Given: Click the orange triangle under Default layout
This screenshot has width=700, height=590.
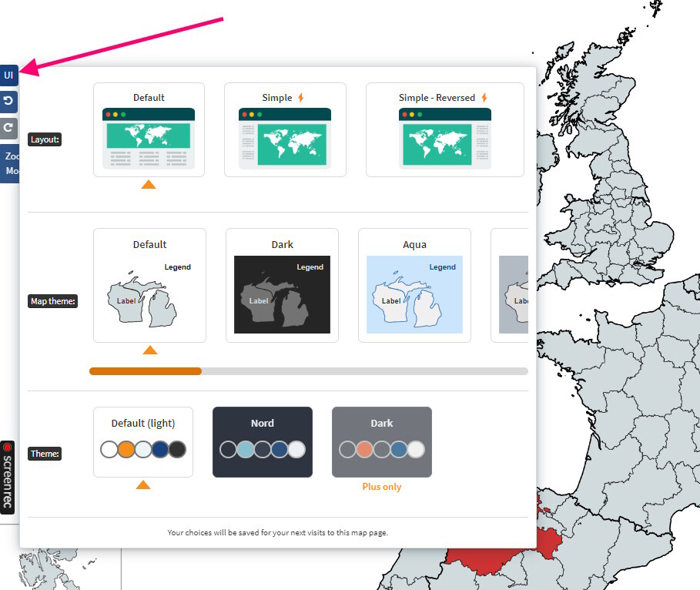Looking at the screenshot, I should (149, 184).
